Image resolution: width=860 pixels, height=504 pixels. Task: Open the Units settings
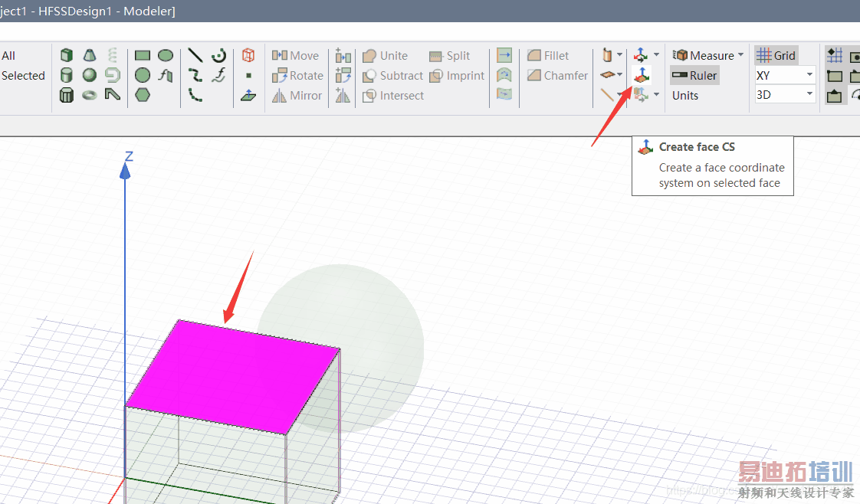[685, 95]
